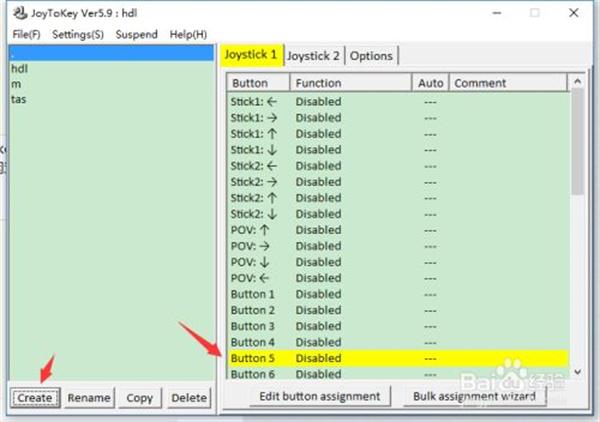Delete the selected profile
This screenshot has width=600, height=422.
(x=188, y=397)
